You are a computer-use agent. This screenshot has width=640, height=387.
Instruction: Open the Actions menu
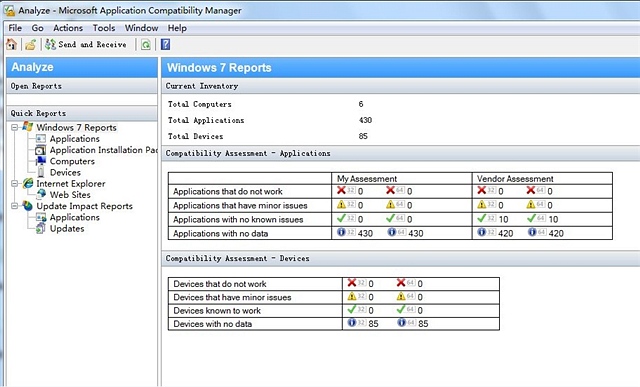(x=68, y=28)
